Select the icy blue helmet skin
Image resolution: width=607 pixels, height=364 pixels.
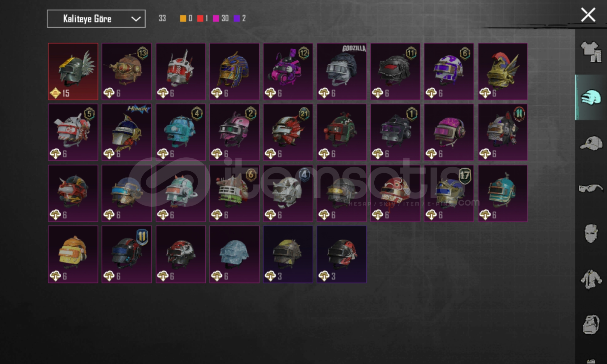[x=234, y=254]
